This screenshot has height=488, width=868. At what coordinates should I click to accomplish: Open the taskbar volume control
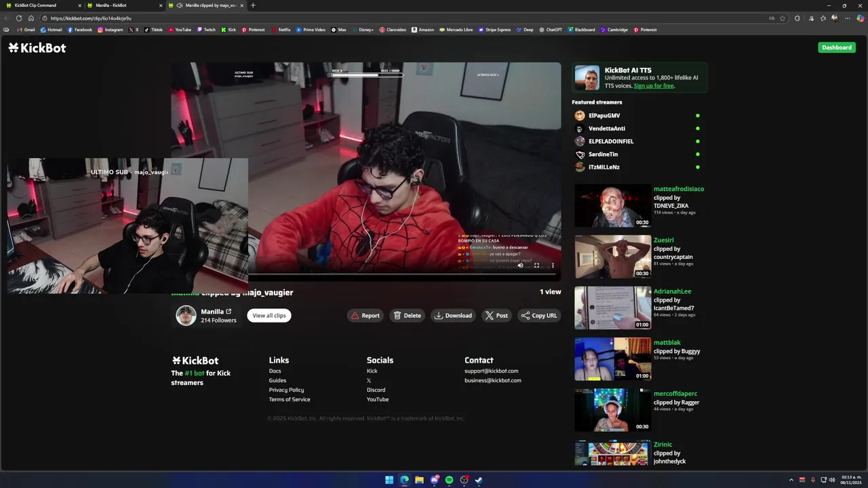click(x=832, y=480)
